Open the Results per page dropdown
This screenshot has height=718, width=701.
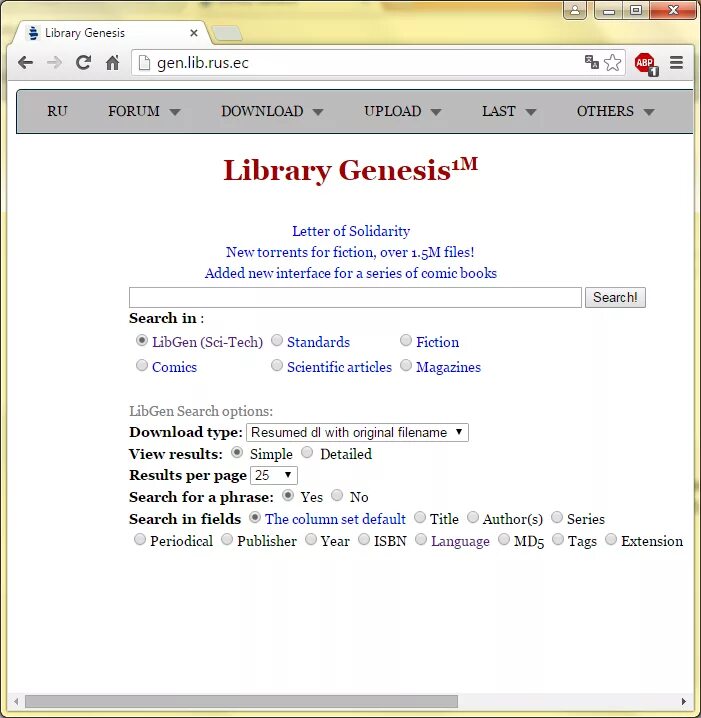[x=274, y=475]
